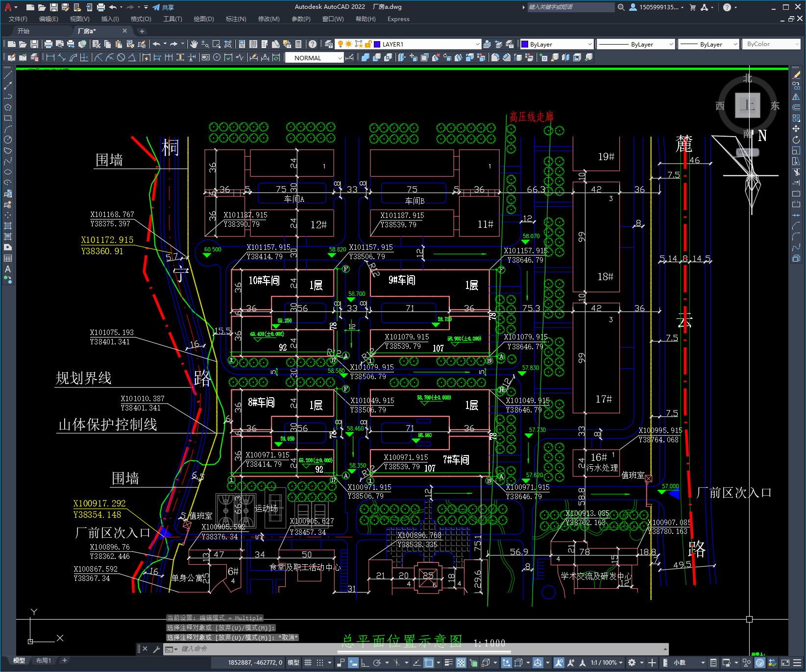Open the LAYER1 layer dropdown

478,44
